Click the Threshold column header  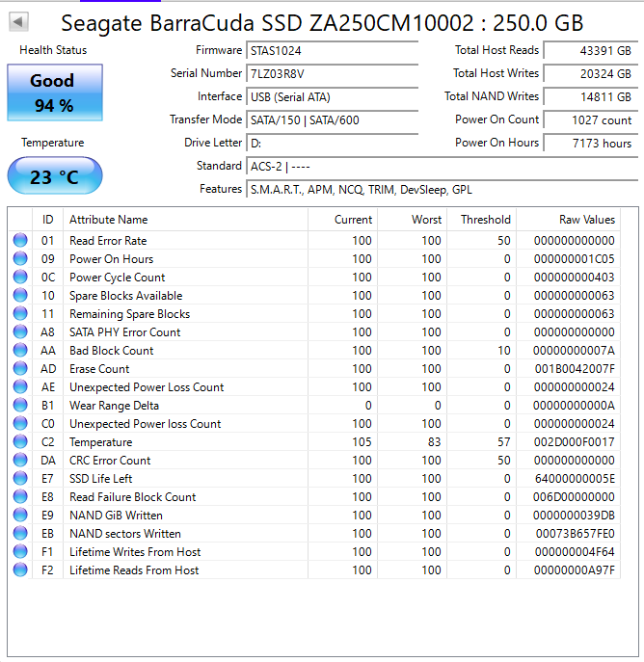click(481, 220)
